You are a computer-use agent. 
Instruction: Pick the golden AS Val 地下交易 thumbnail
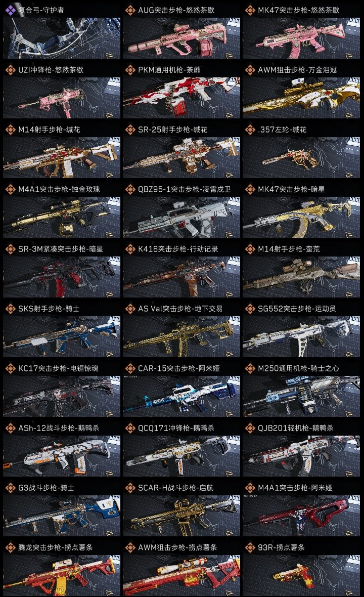click(181, 336)
